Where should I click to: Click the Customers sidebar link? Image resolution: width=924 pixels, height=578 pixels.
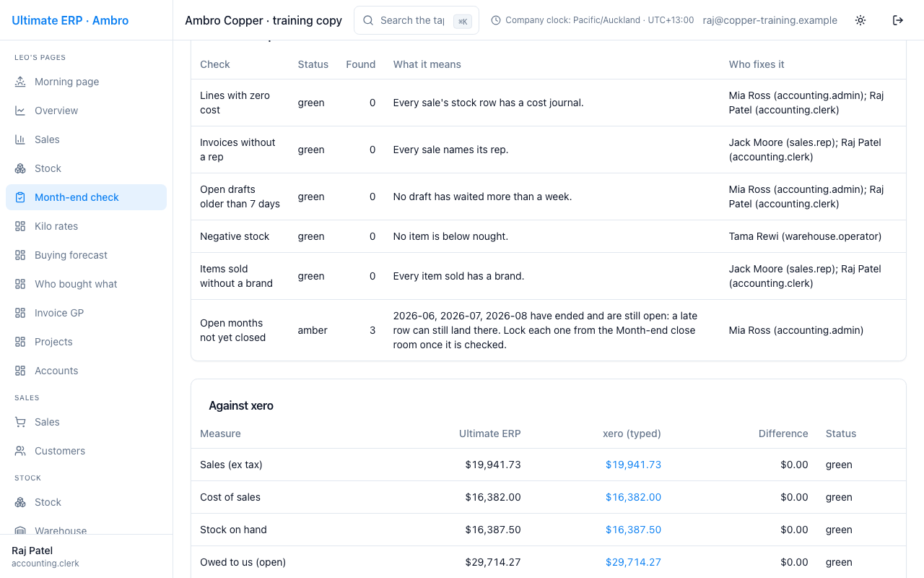pos(86,451)
